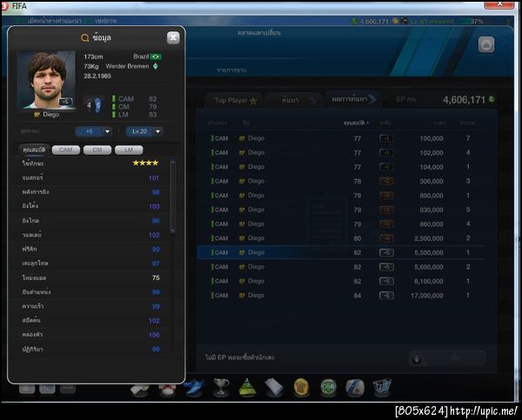Screen dimensions: 522x420
Task: Select Diego row priced 306,000
Action: point(340,181)
